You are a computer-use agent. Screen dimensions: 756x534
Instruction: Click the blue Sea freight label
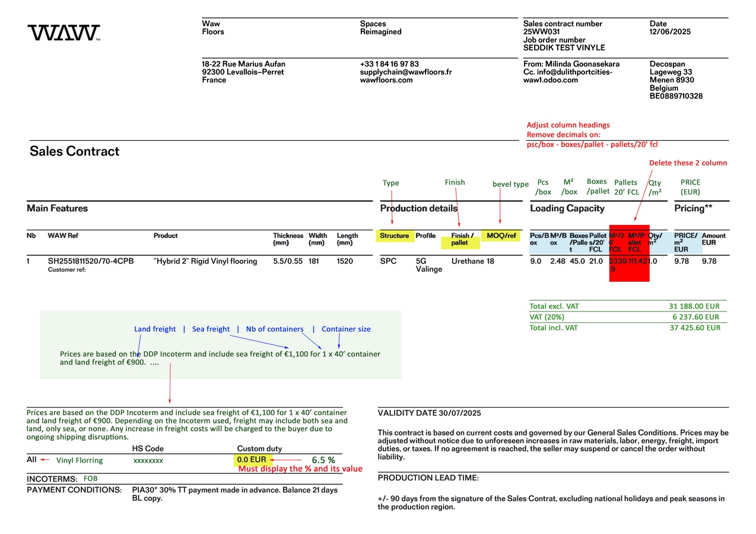coord(211,329)
